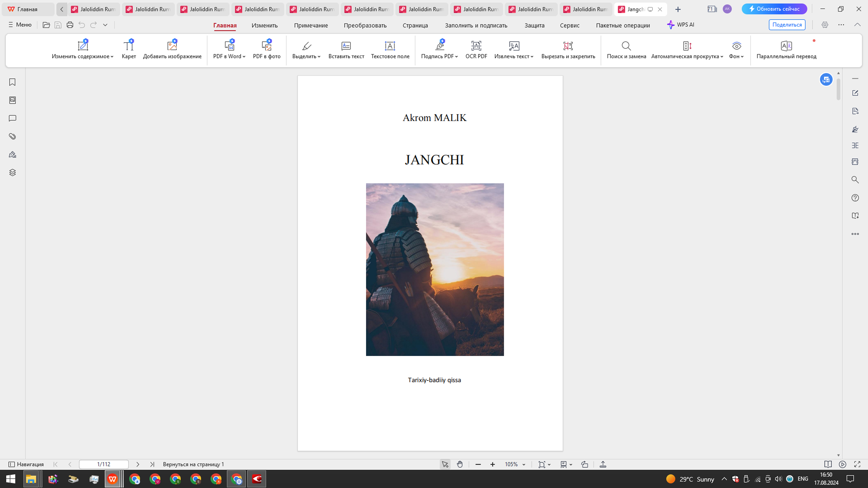This screenshot has height=488, width=868.
Task: Toggle the hand pan tool
Action: point(460,465)
